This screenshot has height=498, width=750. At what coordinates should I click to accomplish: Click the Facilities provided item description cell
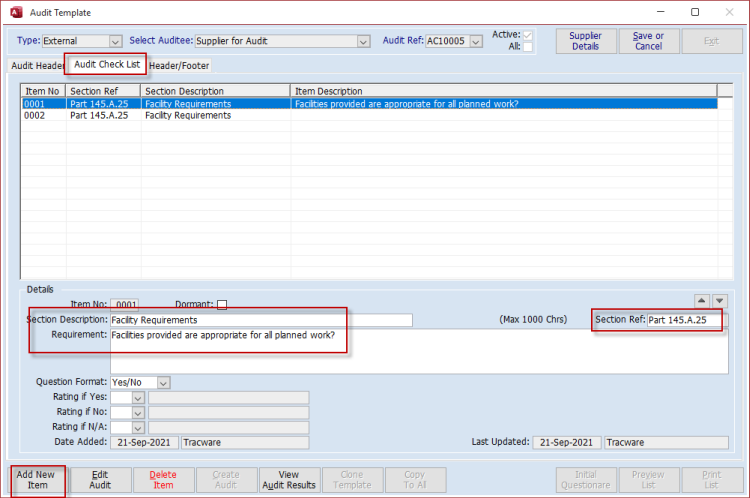click(504, 104)
